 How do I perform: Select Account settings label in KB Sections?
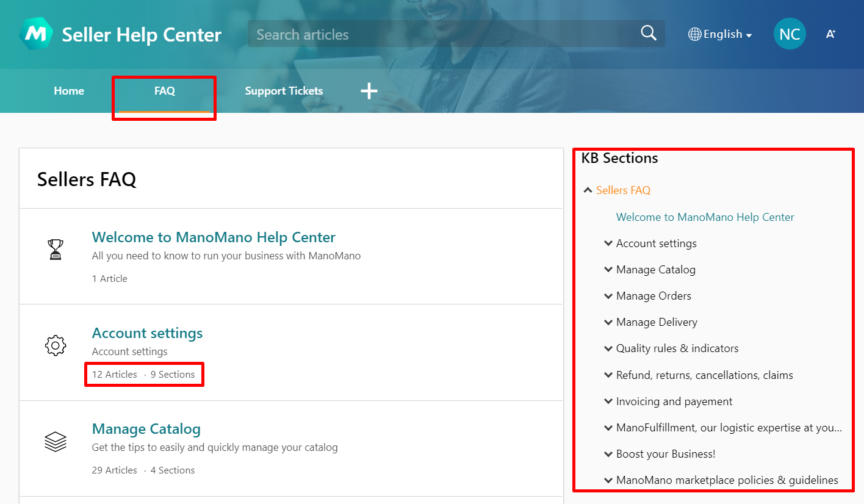(656, 243)
